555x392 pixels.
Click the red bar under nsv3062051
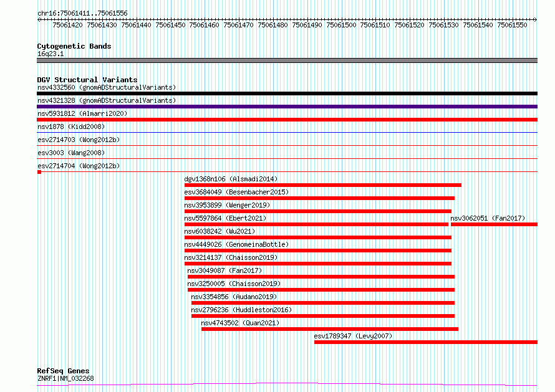[494, 224]
